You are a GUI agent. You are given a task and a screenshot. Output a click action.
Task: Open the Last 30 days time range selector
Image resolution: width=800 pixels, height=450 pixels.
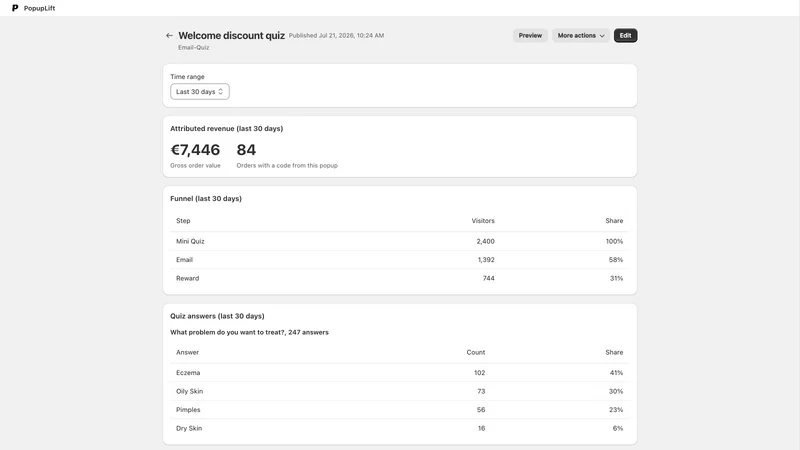point(200,92)
